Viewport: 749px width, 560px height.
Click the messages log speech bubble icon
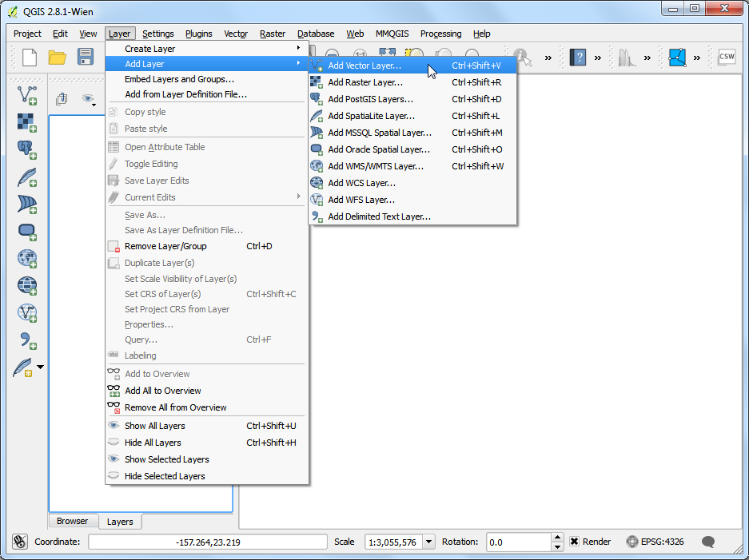coord(708,542)
